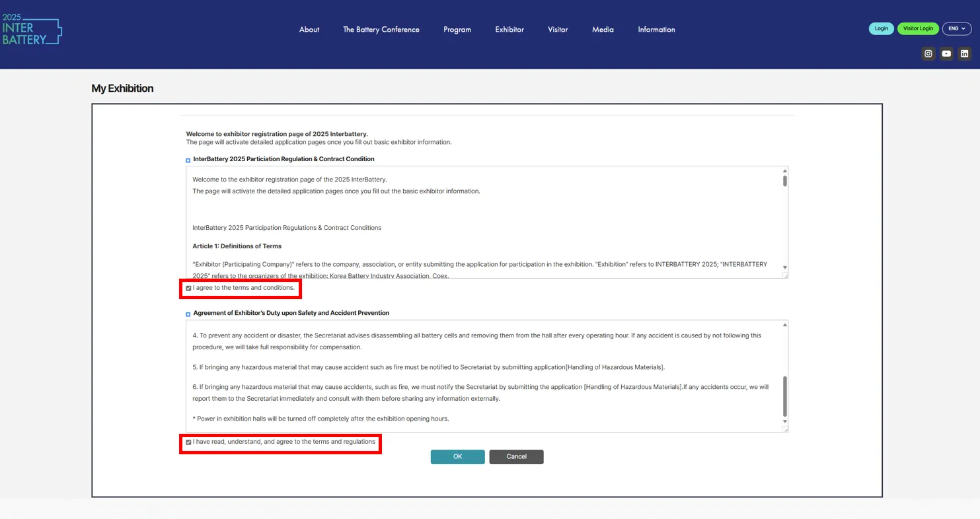Click scrollbar thumb in Participation Regulation box
This screenshot has width=980, height=519.
click(785, 181)
